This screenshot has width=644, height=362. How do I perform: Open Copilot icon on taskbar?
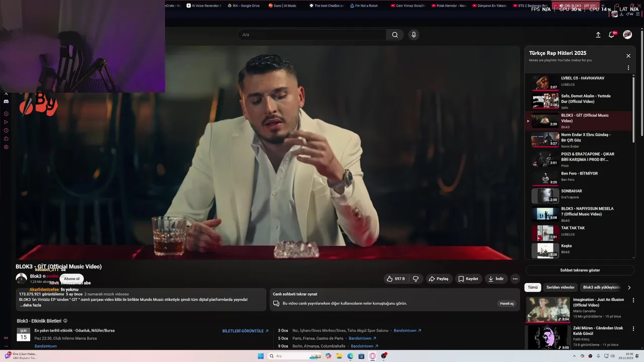point(329,356)
